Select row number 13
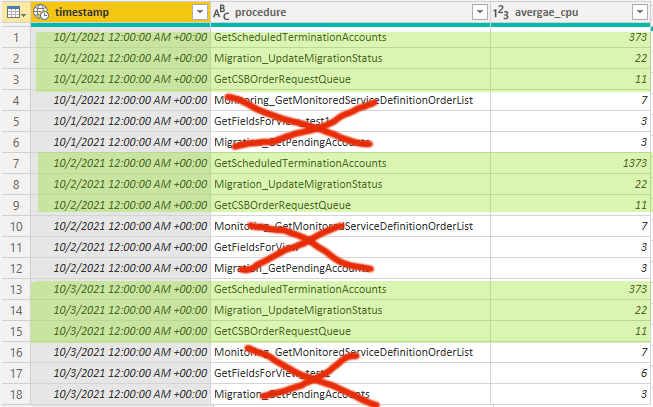The width and height of the screenshot is (653, 407). pyautogui.click(x=16, y=289)
